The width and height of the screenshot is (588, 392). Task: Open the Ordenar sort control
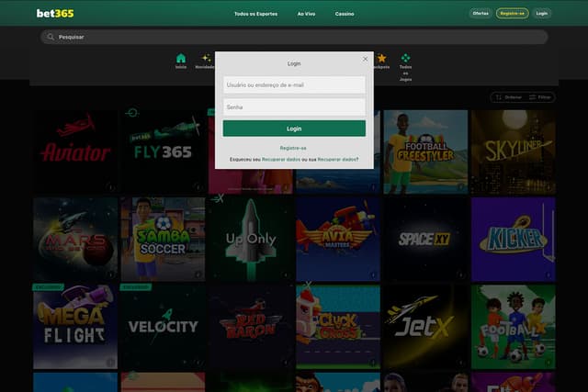[x=509, y=97]
